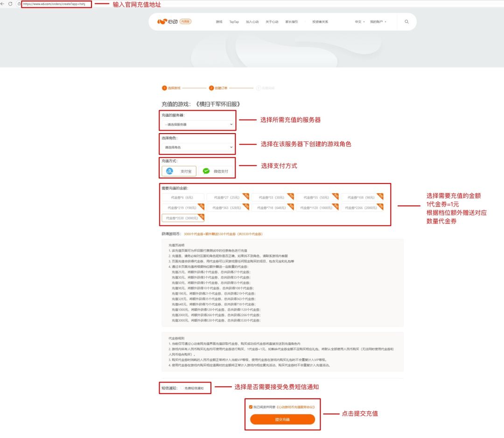Click the site lock icon in address bar
Viewport: 504px width, 438px height.
coord(19,4)
